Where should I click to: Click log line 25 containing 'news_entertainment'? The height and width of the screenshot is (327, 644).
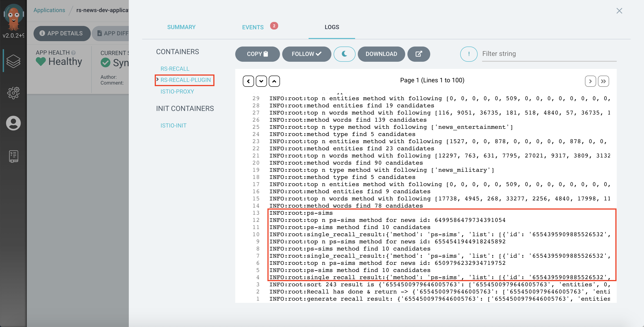[391, 127]
